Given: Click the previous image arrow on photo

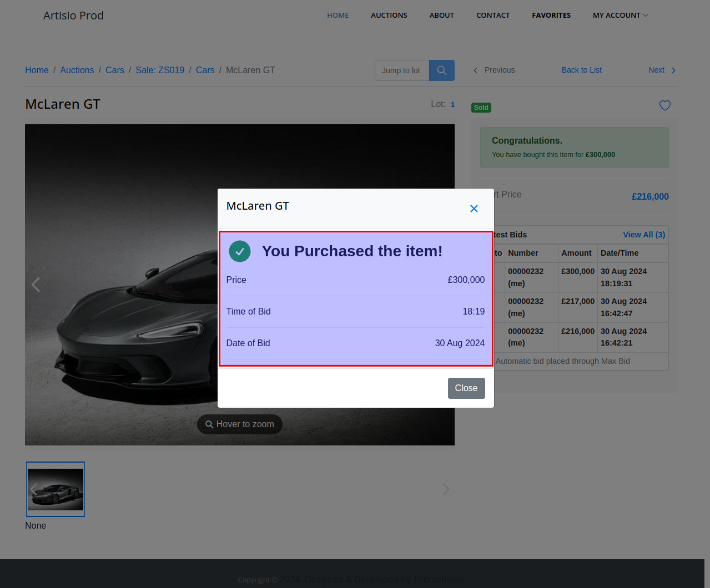Looking at the screenshot, I should [36, 285].
